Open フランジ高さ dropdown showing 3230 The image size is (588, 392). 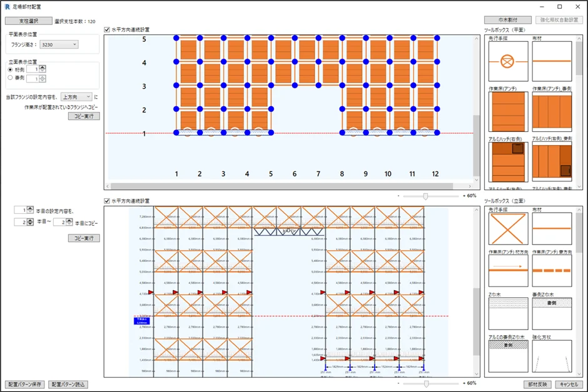[59, 44]
